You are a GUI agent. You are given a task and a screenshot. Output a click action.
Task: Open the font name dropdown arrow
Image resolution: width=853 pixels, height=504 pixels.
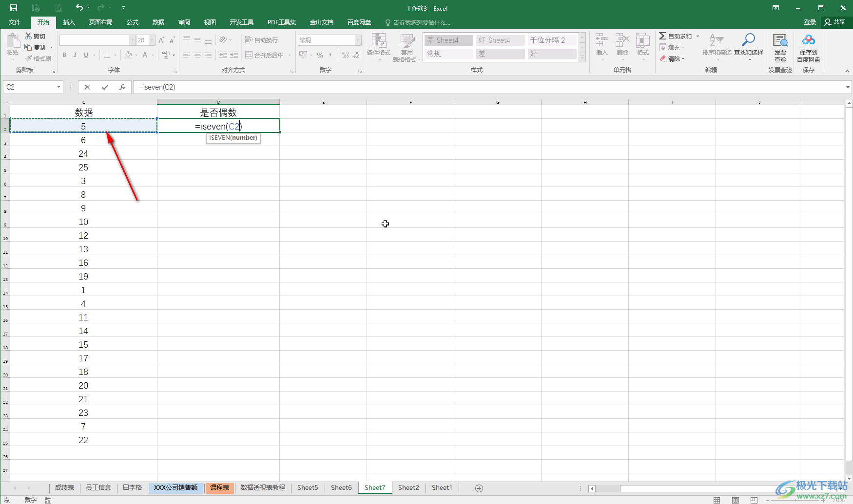(132, 40)
